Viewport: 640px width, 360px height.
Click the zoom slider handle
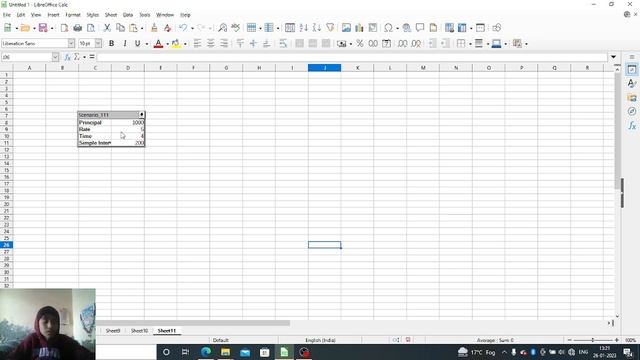(x=593, y=340)
